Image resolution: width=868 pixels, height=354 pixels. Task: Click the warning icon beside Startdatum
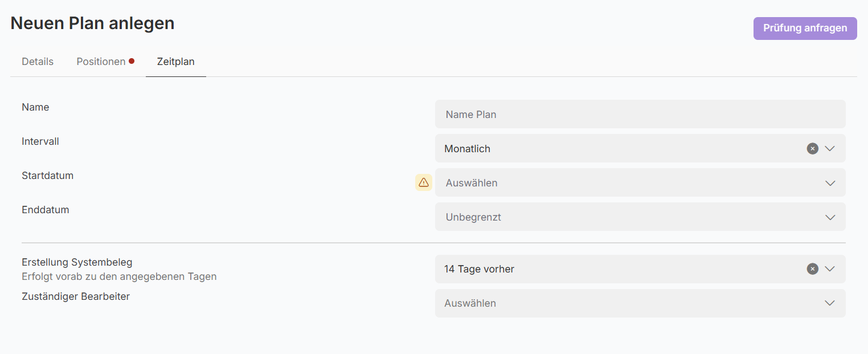click(x=424, y=182)
